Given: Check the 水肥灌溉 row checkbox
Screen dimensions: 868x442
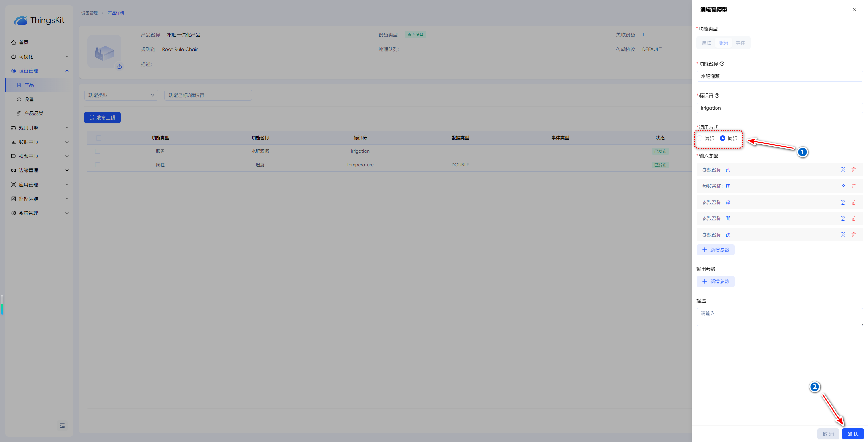Looking at the screenshot, I should 98,151.
